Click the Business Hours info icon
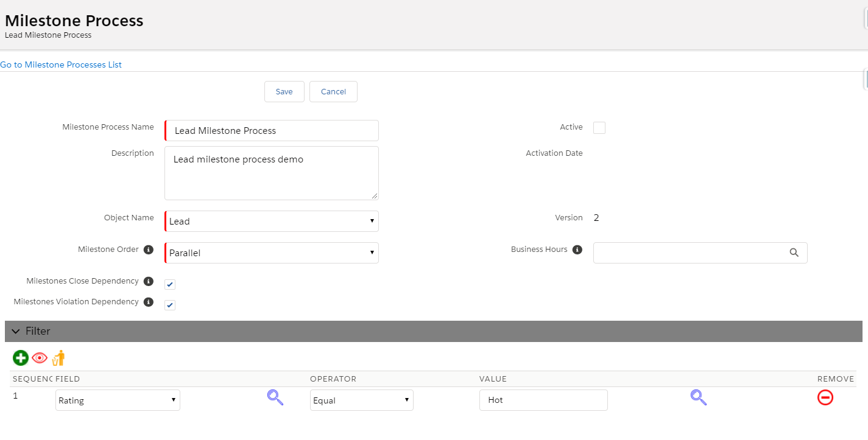The height and width of the screenshot is (440, 868). [x=578, y=249]
